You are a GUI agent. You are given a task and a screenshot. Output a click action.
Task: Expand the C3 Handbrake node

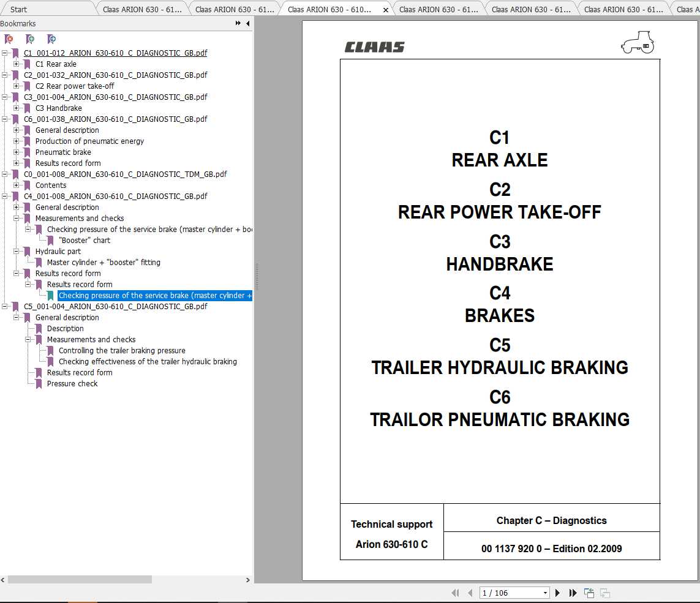point(16,108)
